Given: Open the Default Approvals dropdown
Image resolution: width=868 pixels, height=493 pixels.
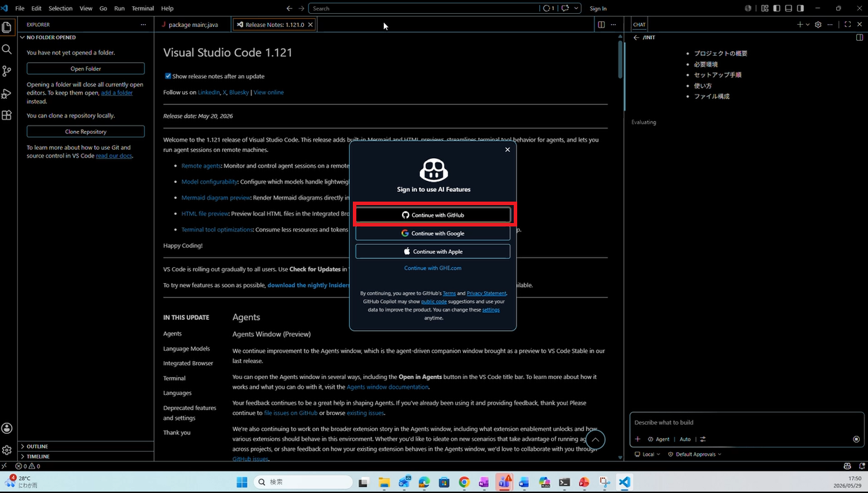Looking at the screenshot, I should pyautogui.click(x=695, y=454).
